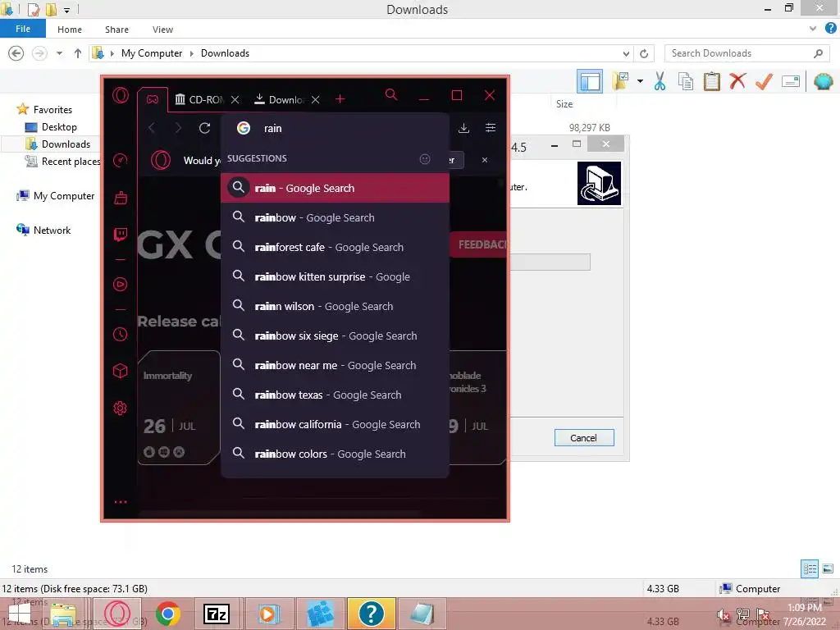The image size is (840, 630).
Task: Open GX Control speedometer sidebar icon
Action: click(121, 160)
